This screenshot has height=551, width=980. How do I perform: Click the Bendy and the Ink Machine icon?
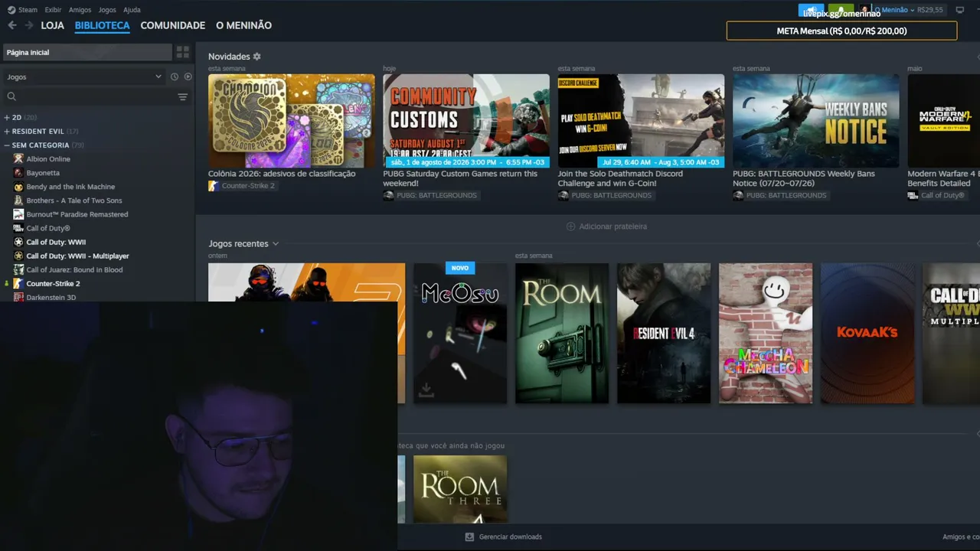pos(19,187)
